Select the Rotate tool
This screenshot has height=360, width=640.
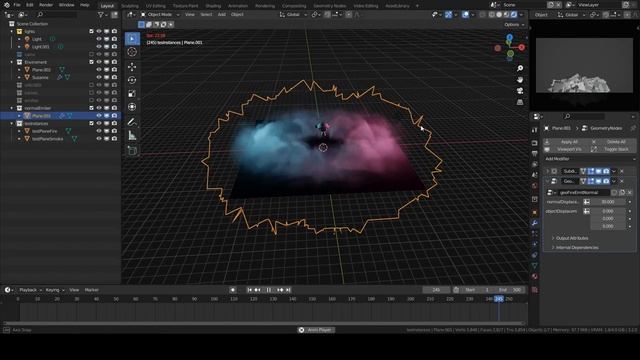[x=132, y=80]
